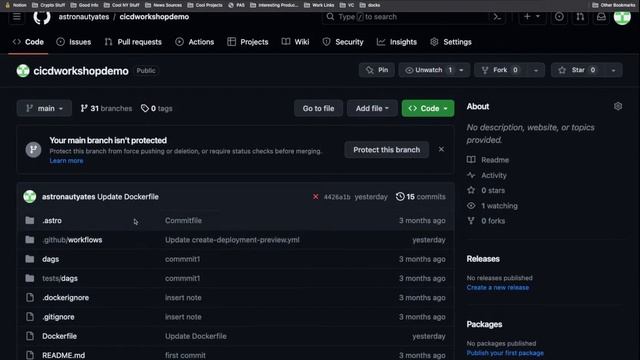View the 0 stars link
Screen dimensions: 640x360
pyautogui.click(x=486, y=190)
